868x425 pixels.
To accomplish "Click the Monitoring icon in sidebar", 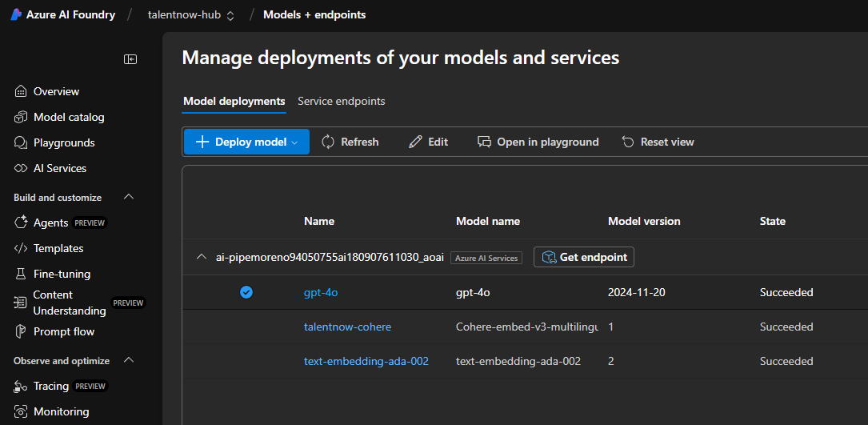I will coord(21,411).
